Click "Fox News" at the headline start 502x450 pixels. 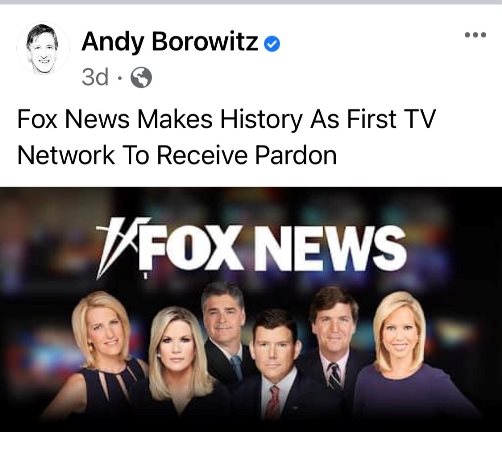(x=73, y=119)
